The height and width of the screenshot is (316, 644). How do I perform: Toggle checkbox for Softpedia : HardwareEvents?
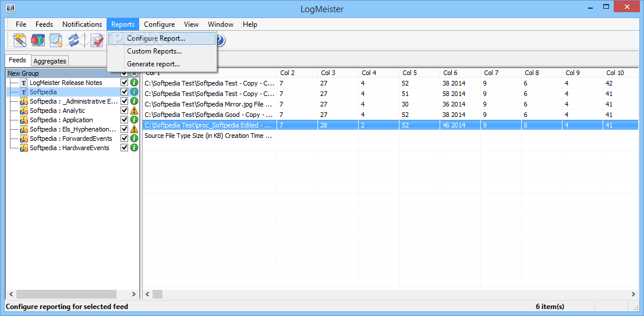[x=125, y=148]
